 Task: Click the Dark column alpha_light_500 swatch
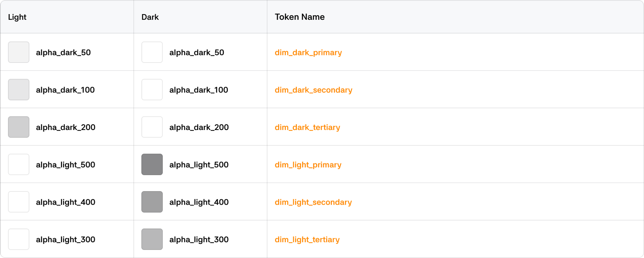coord(152,165)
